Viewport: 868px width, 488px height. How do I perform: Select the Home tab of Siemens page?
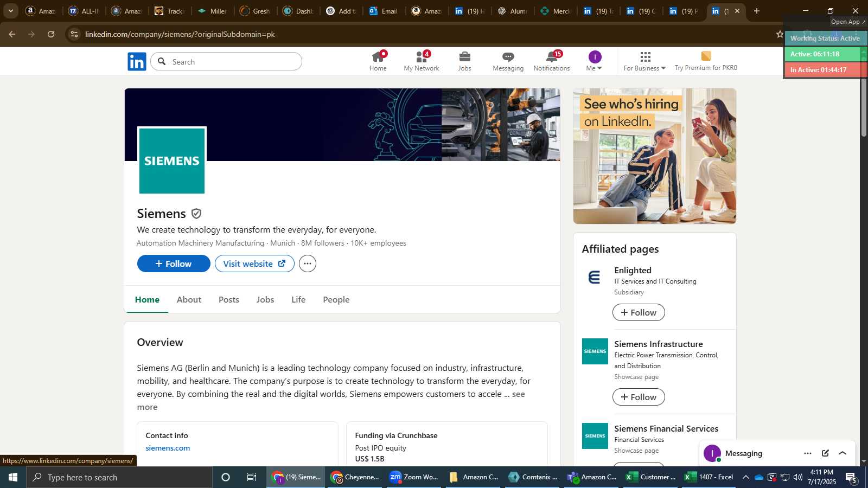click(x=147, y=299)
